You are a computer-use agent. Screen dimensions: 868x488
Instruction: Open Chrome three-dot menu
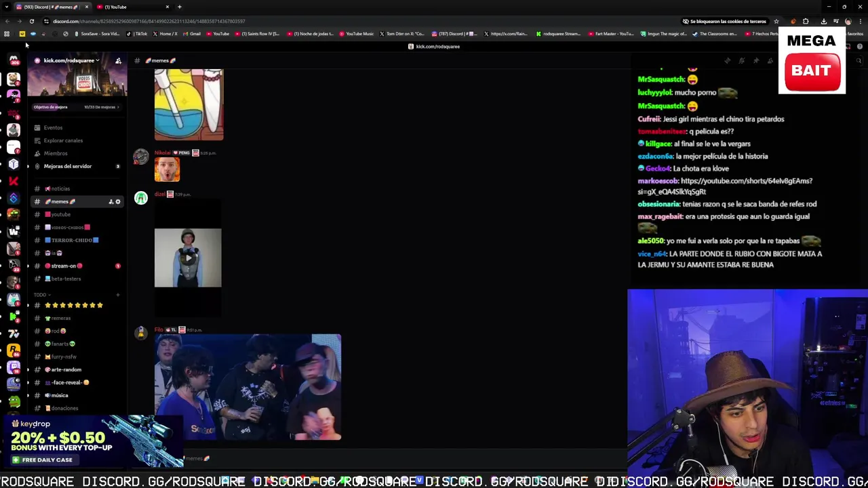pos(861,21)
